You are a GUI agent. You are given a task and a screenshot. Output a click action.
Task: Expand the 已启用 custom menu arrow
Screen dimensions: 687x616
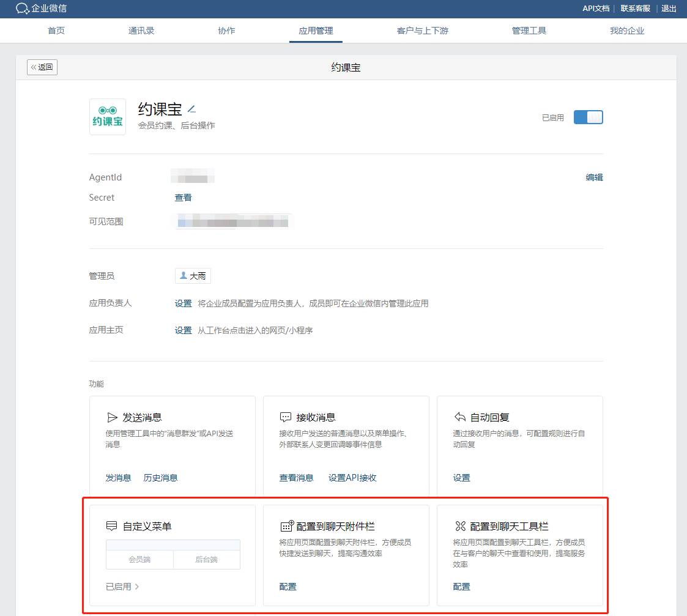coord(137,586)
